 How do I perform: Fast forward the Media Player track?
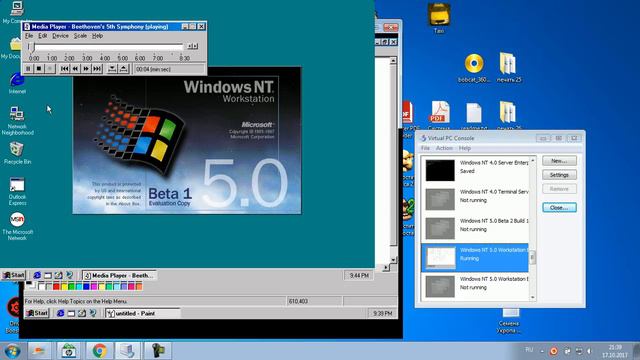click(86, 69)
